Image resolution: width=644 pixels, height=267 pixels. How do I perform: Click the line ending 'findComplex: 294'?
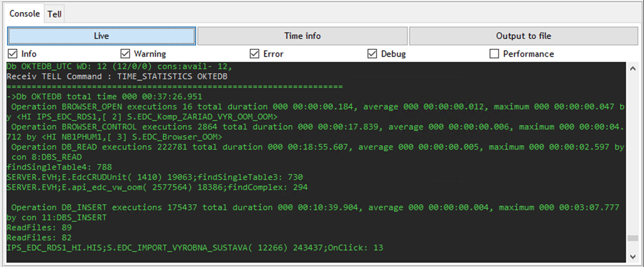[157, 188]
